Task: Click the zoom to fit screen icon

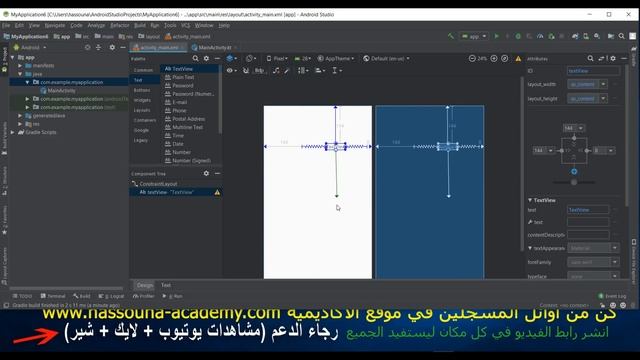Action: point(505,58)
